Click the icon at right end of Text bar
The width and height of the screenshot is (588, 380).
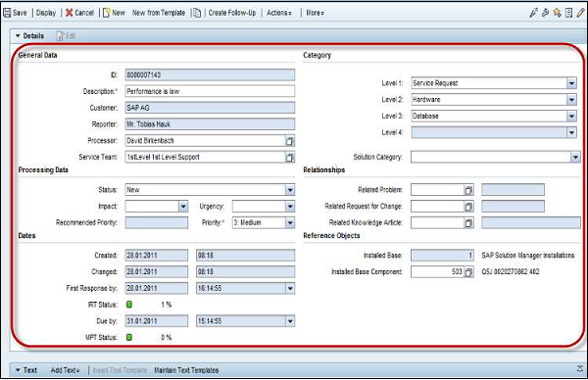click(x=580, y=369)
